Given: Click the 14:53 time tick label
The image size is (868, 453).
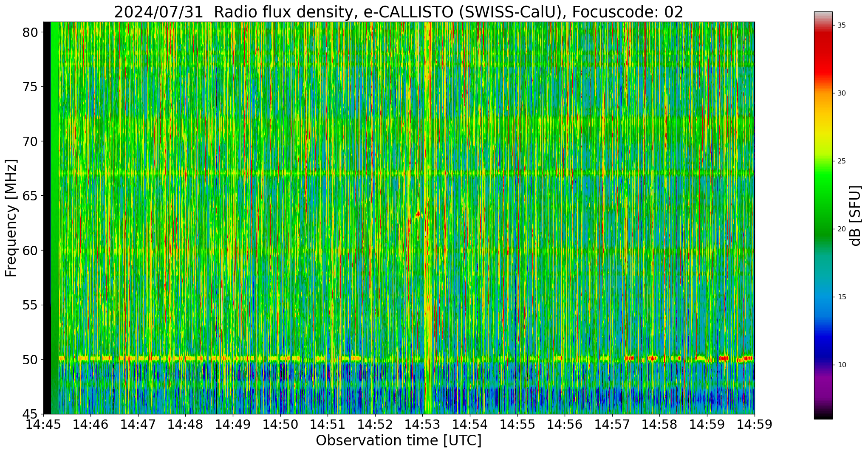Looking at the screenshot, I should click(x=422, y=424).
